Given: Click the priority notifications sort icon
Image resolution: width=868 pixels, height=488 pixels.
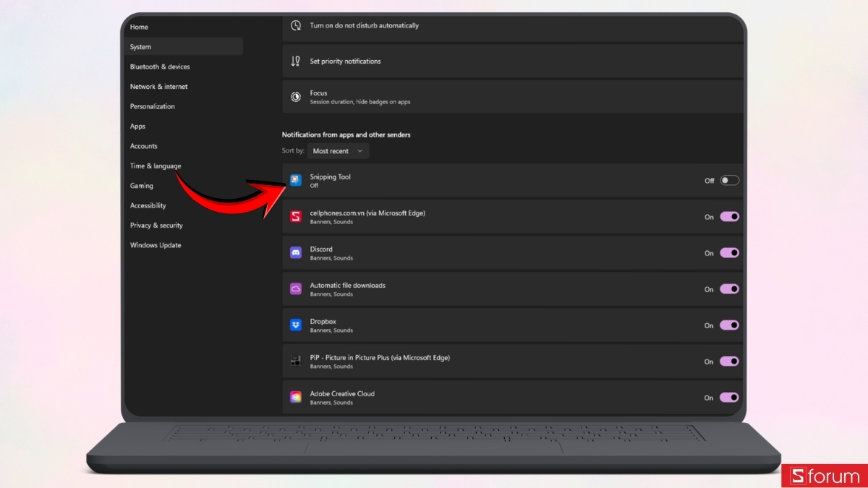Looking at the screenshot, I should click(295, 61).
